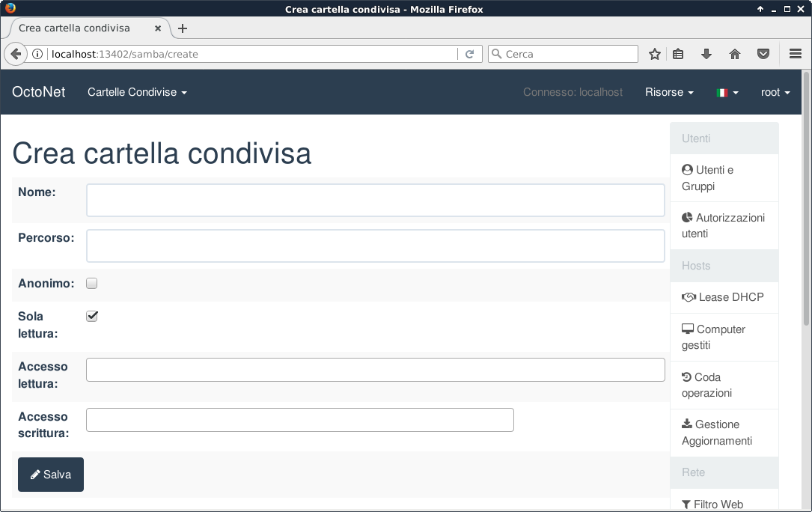Focus the Percorso input field

(376, 246)
